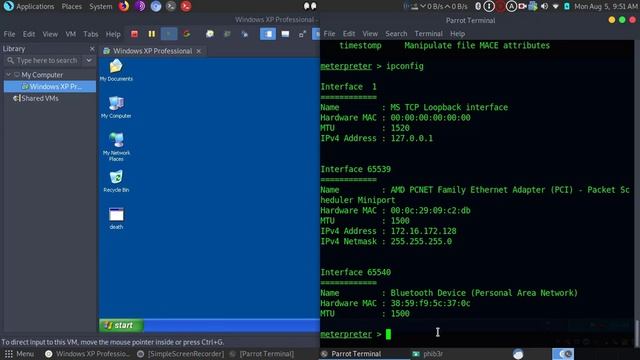The width and height of the screenshot is (640, 360).
Task: Click the circled 'A' tray icon
Action: pos(511,6)
